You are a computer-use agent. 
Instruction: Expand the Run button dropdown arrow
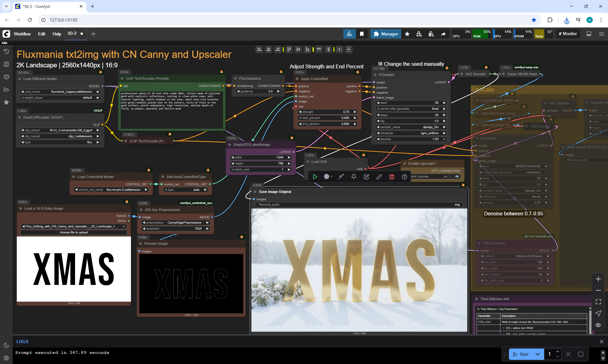[x=538, y=354]
